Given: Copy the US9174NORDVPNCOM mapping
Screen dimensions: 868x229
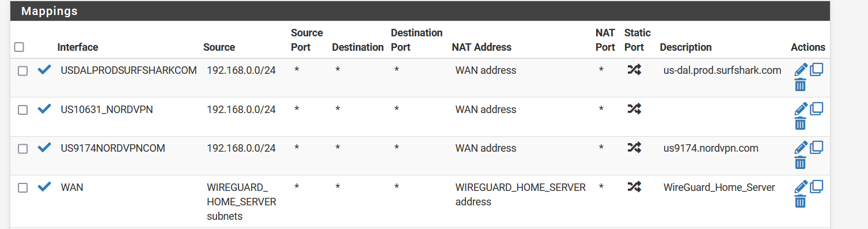Looking at the screenshot, I should [x=817, y=147].
